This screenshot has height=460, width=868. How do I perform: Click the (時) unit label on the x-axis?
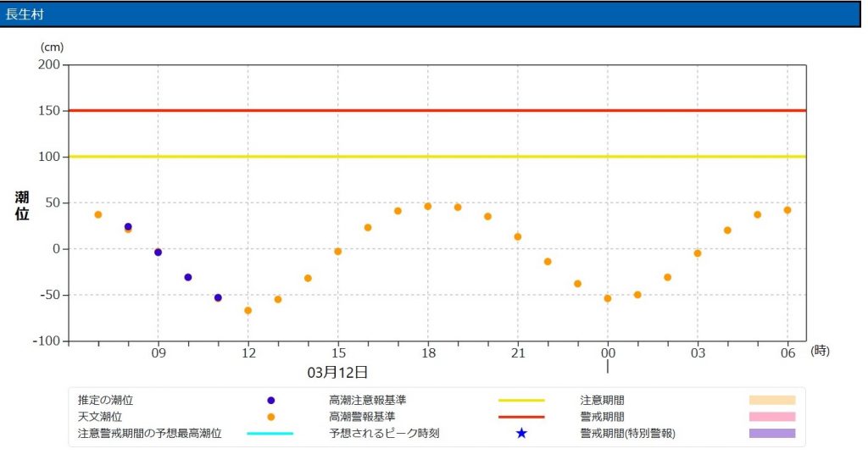[x=820, y=351]
